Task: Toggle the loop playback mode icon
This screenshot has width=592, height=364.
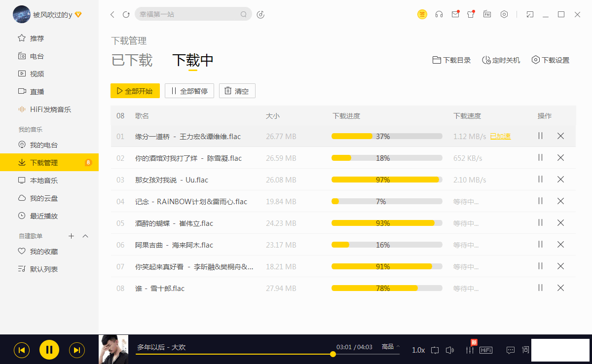Action: (435, 350)
